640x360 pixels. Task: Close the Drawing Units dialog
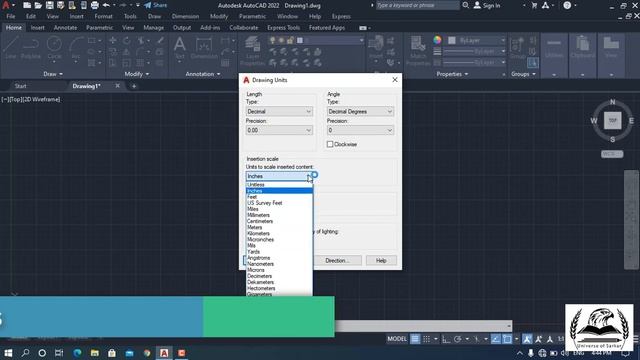click(x=395, y=80)
